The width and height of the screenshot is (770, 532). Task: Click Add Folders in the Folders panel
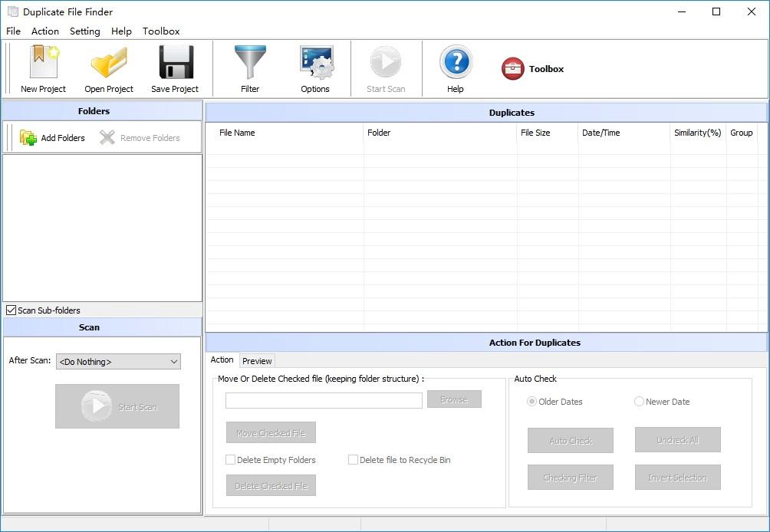pyautogui.click(x=52, y=138)
